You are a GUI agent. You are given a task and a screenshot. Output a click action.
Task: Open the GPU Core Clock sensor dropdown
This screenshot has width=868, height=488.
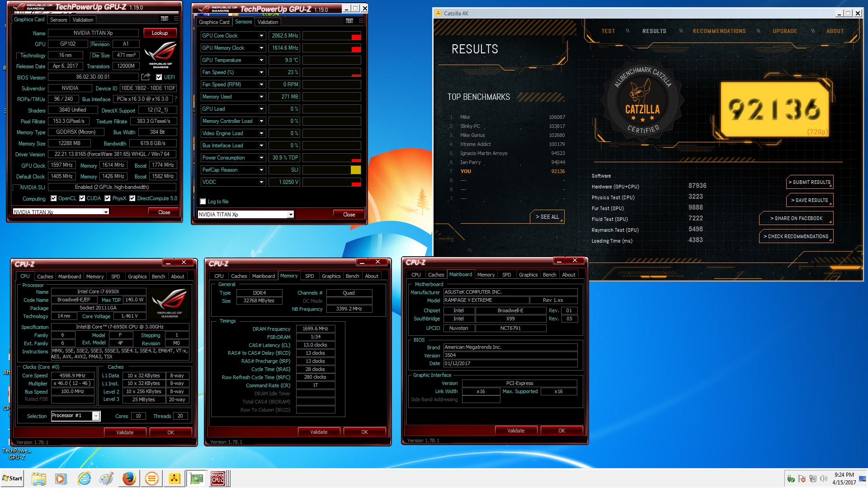[261, 36]
